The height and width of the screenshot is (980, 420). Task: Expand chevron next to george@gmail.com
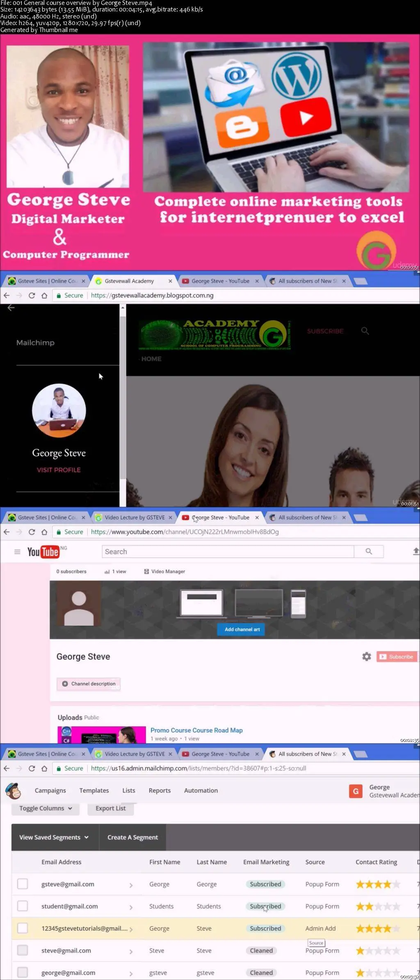(x=131, y=973)
